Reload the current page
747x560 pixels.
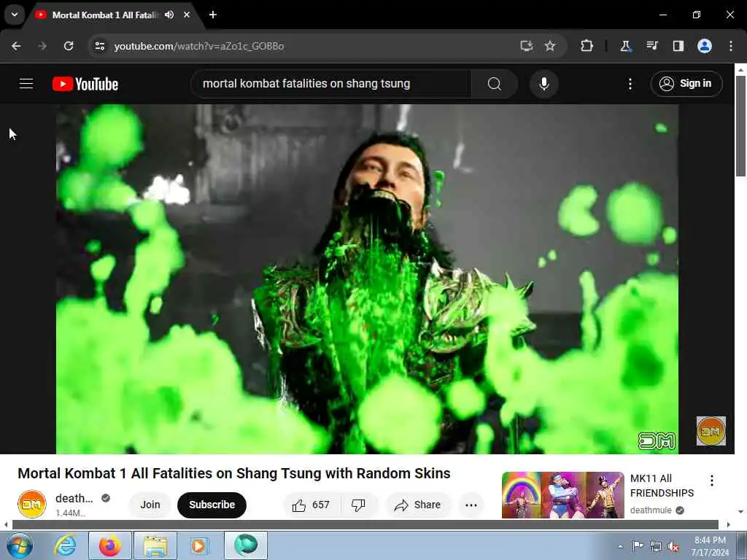click(x=69, y=46)
